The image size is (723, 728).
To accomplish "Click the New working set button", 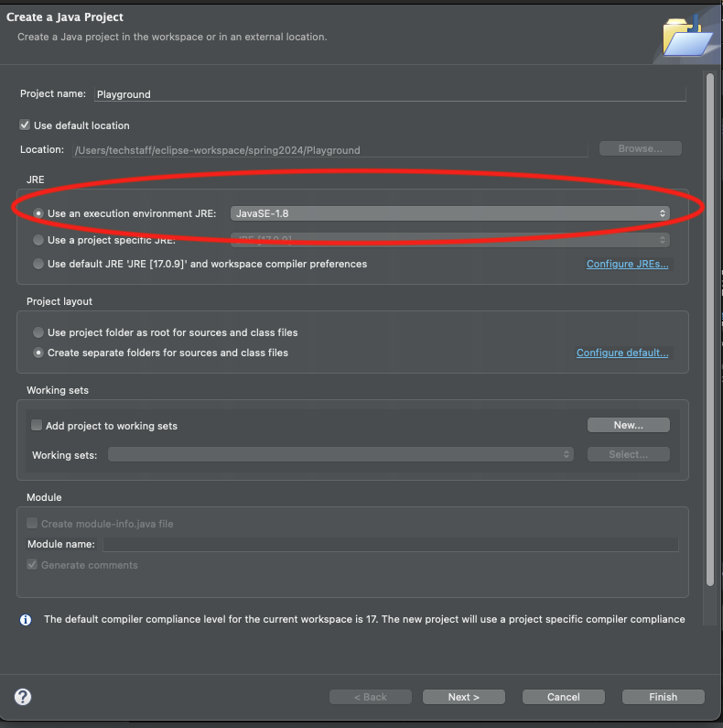I will pos(628,425).
